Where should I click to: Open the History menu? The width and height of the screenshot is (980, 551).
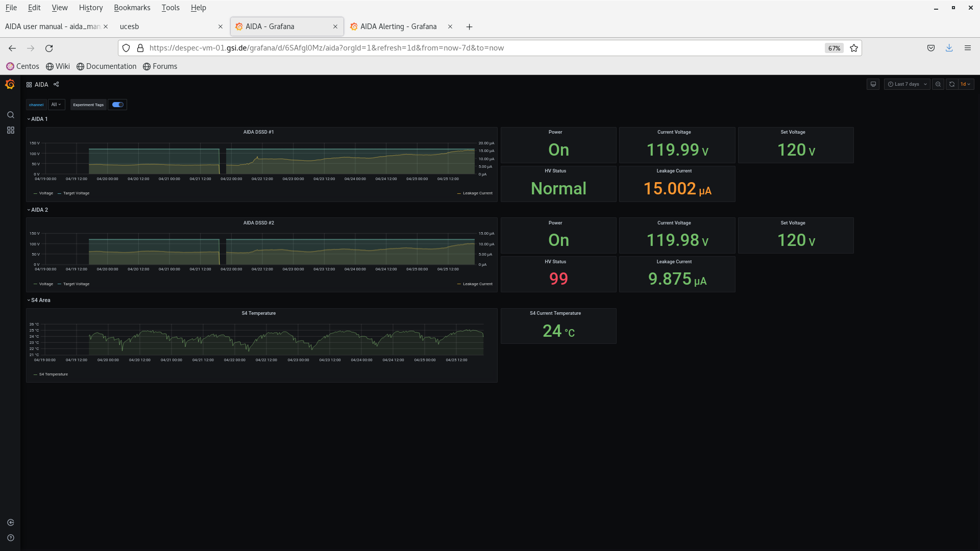pos(91,8)
